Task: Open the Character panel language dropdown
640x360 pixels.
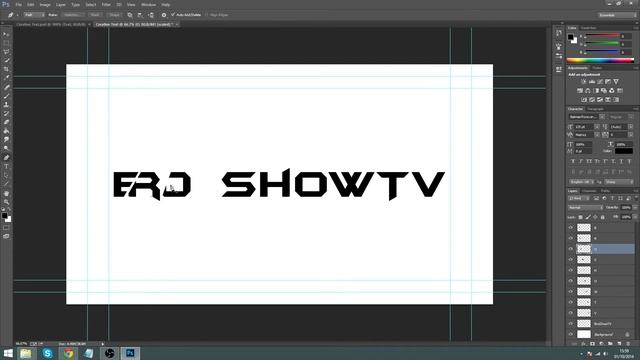Action: [582, 182]
